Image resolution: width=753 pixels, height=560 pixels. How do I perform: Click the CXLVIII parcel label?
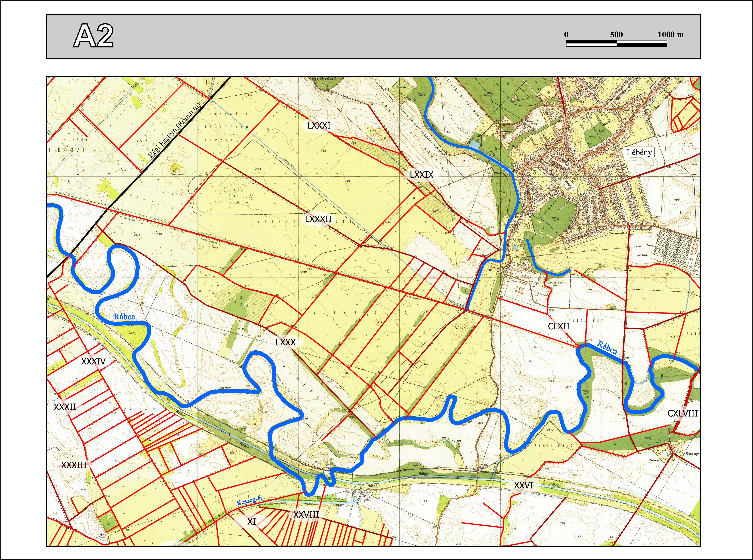tap(683, 413)
